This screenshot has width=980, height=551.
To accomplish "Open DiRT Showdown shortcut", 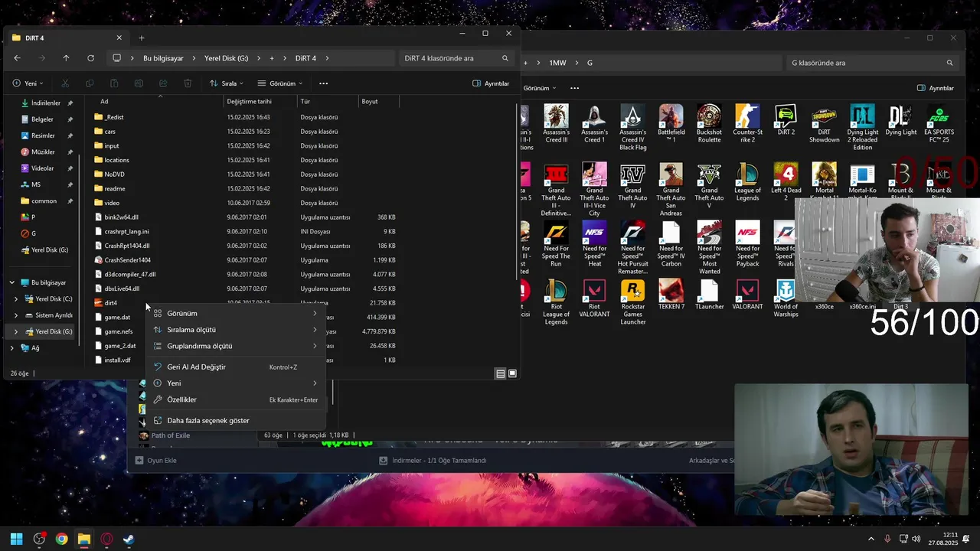I will point(824,123).
